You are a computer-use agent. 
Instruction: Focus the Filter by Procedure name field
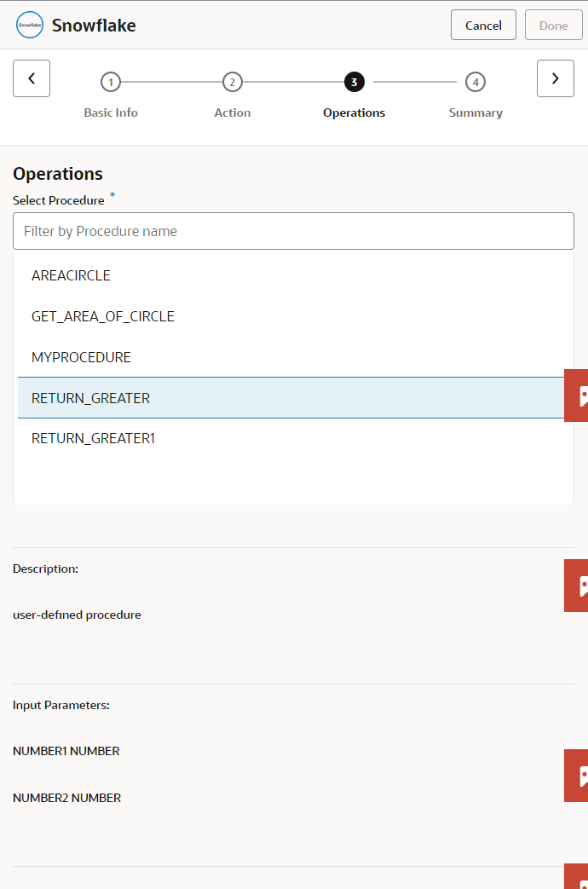click(293, 231)
